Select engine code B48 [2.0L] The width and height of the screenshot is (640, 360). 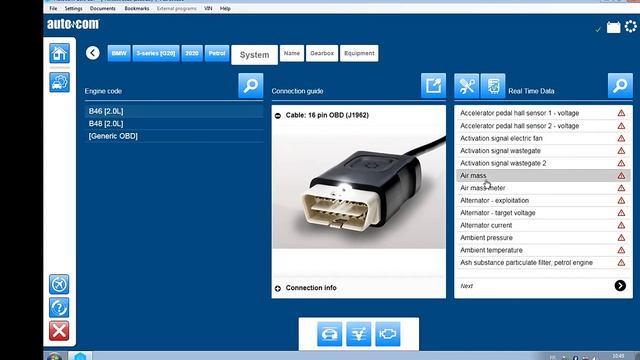tap(174, 124)
